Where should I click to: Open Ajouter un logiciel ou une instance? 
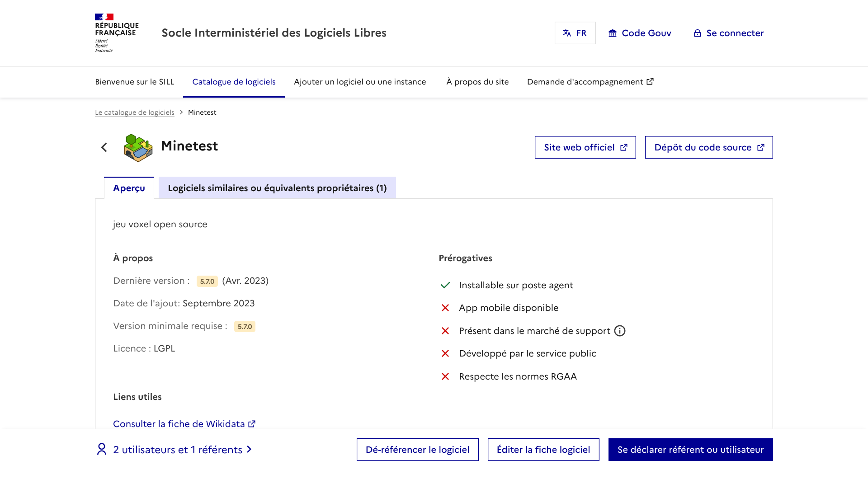point(360,82)
